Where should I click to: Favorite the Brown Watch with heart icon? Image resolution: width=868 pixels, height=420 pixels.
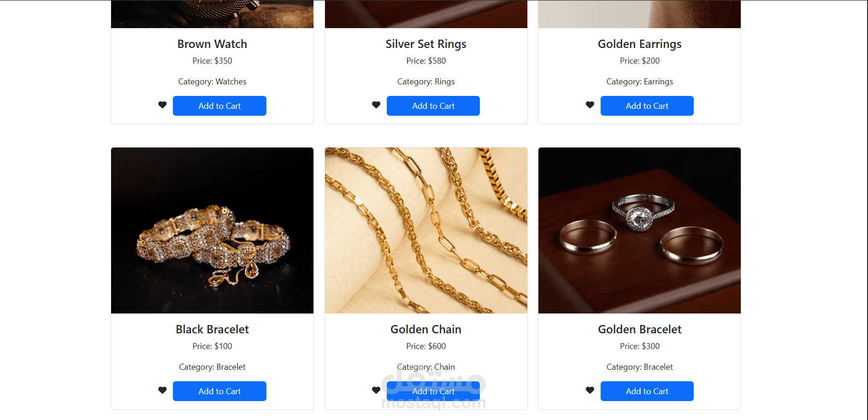pyautogui.click(x=162, y=105)
